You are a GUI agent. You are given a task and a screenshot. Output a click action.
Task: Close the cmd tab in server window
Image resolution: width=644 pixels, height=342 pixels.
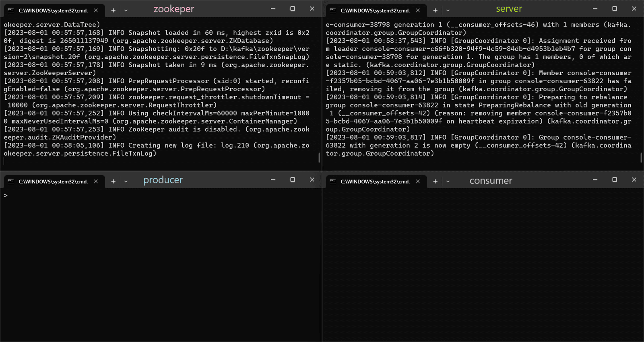click(418, 10)
